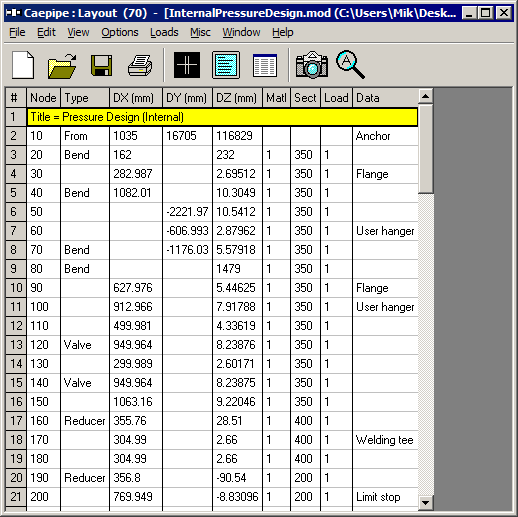
Task: Open the List window icon
Action: click(265, 66)
